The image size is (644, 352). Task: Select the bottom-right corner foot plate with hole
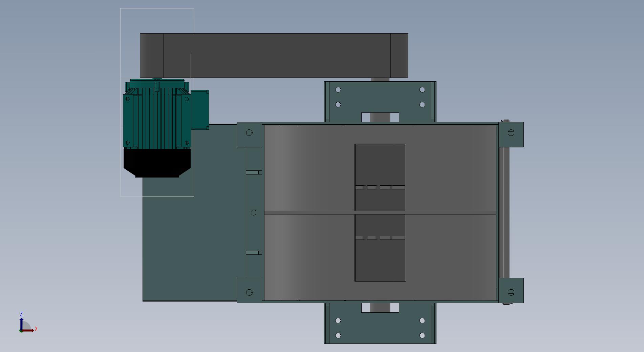(x=511, y=291)
